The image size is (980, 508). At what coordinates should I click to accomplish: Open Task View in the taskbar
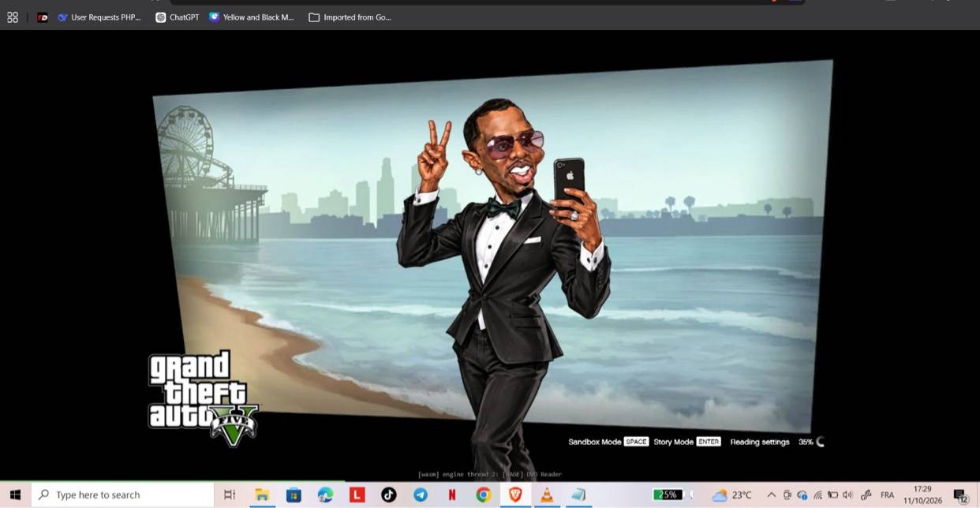pyautogui.click(x=230, y=495)
